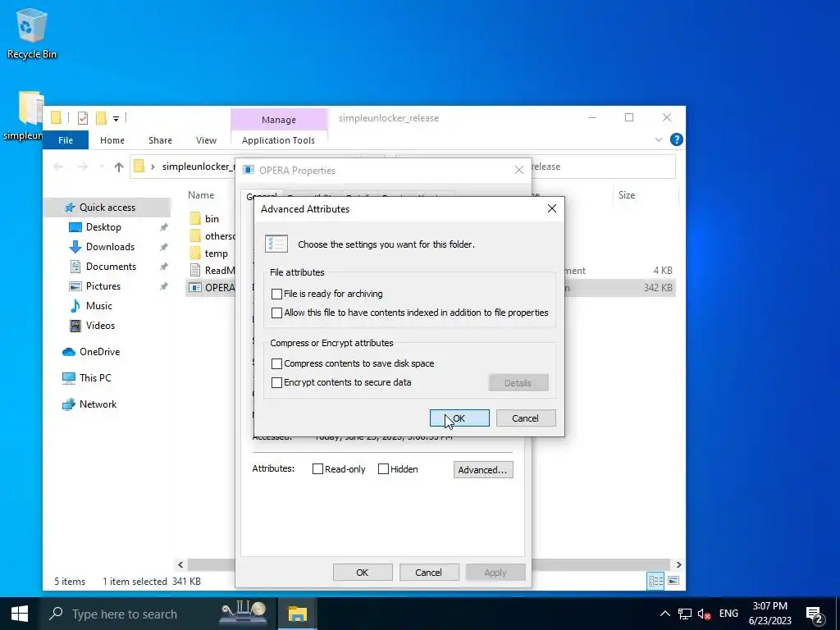Switch to the View ribbon tab
Image resolution: width=840 pixels, height=630 pixels.
coord(206,140)
